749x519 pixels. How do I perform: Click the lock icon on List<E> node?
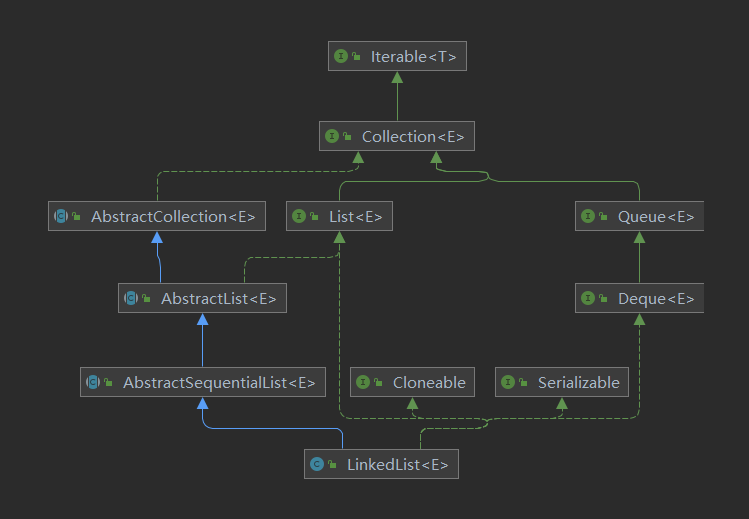[x=315, y=216]
